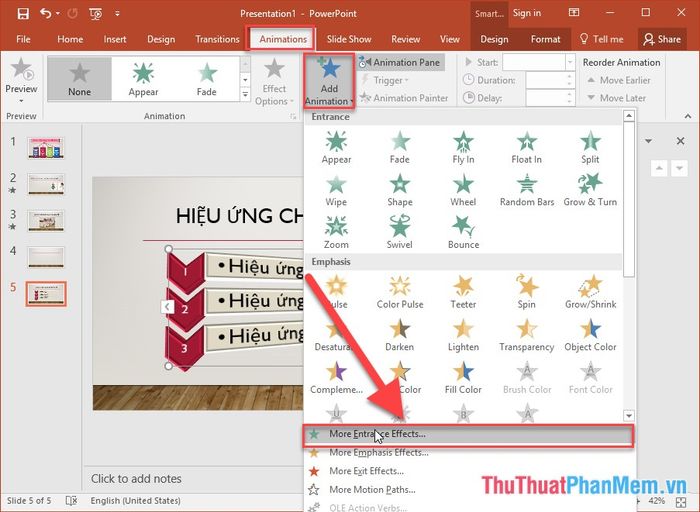
Task: Choose the Transparency emphasis effect
Action: [526, 335]
